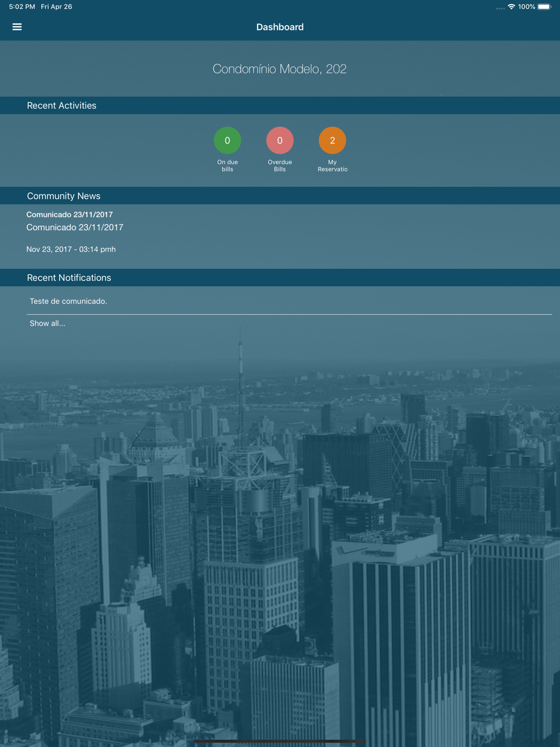Tap the Wi-Fi status icon
Screen dimensions: 560x747
tap(511, 7)
